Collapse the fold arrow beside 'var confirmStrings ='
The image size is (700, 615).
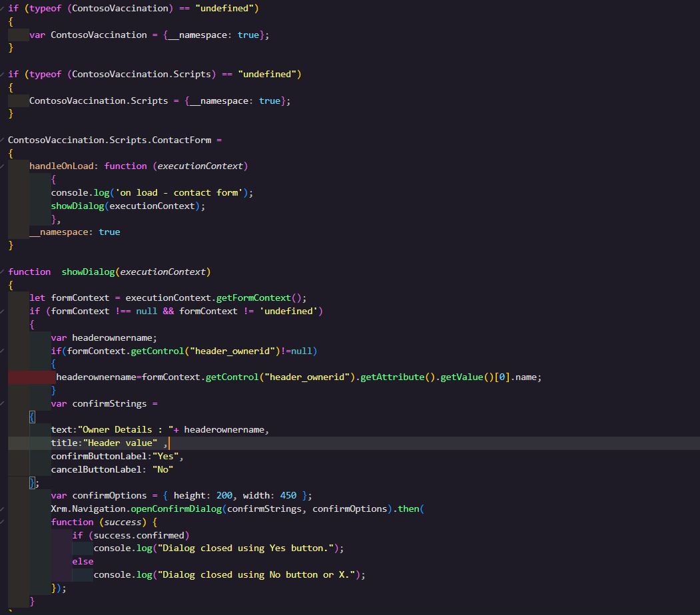point(2,403)
